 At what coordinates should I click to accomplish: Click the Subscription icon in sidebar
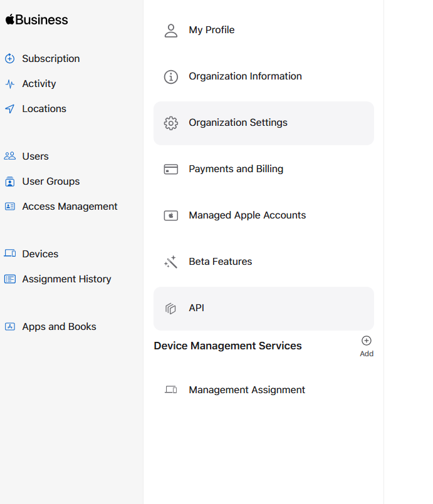point(9,59)
